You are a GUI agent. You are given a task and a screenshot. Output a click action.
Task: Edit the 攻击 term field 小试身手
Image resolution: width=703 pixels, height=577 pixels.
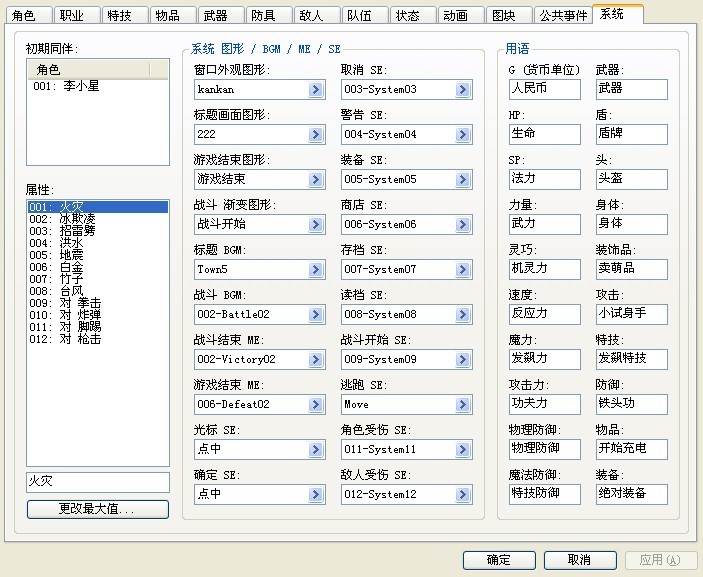pyautogui.click(x=631, y=314)
